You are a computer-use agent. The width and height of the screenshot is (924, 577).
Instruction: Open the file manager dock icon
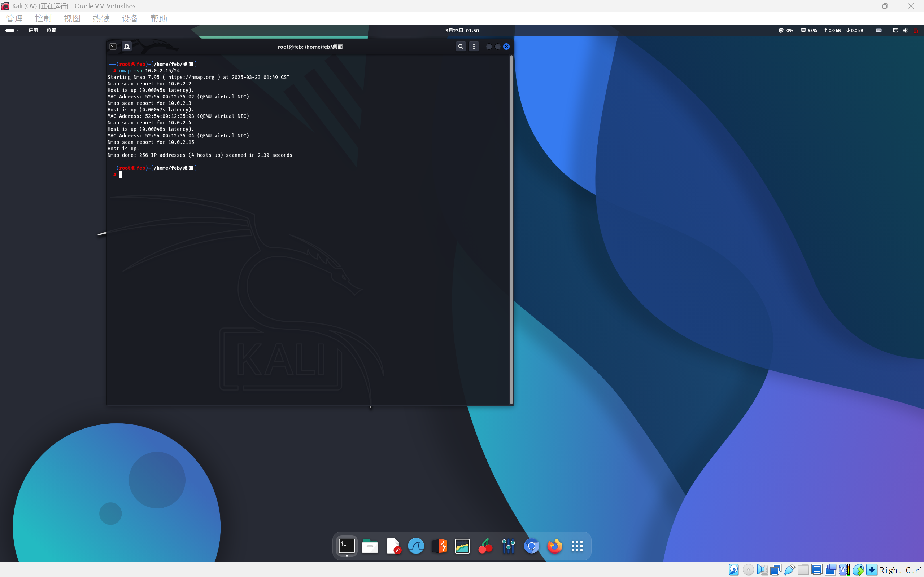point(370,546)
